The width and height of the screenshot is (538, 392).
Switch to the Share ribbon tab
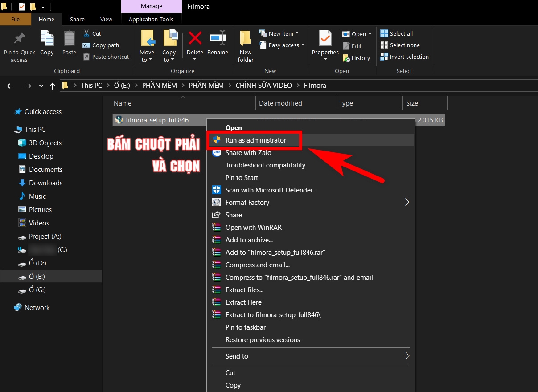point(77,19)
